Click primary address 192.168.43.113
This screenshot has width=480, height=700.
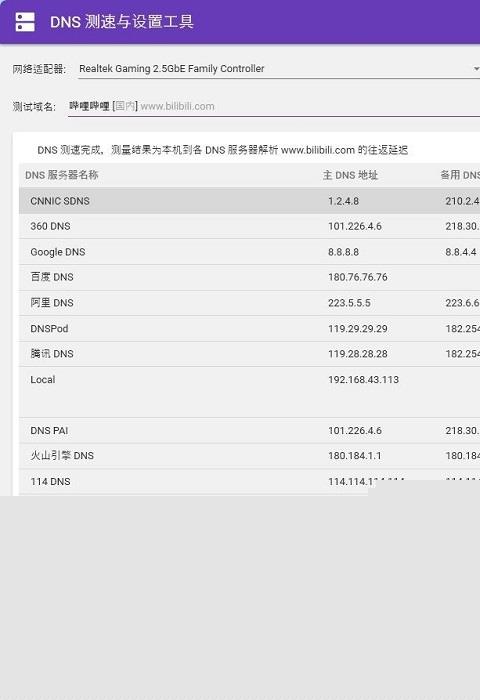363,379
